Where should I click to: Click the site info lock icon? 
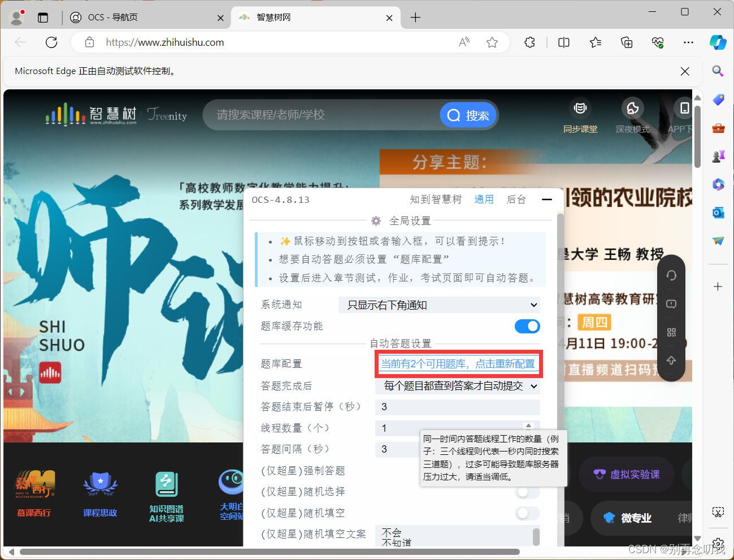point(89,42)
